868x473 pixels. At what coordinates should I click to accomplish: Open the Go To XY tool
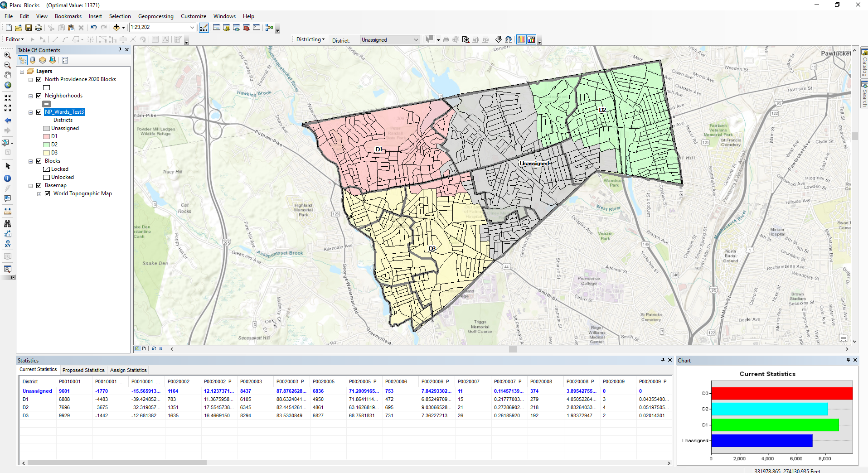8,244
